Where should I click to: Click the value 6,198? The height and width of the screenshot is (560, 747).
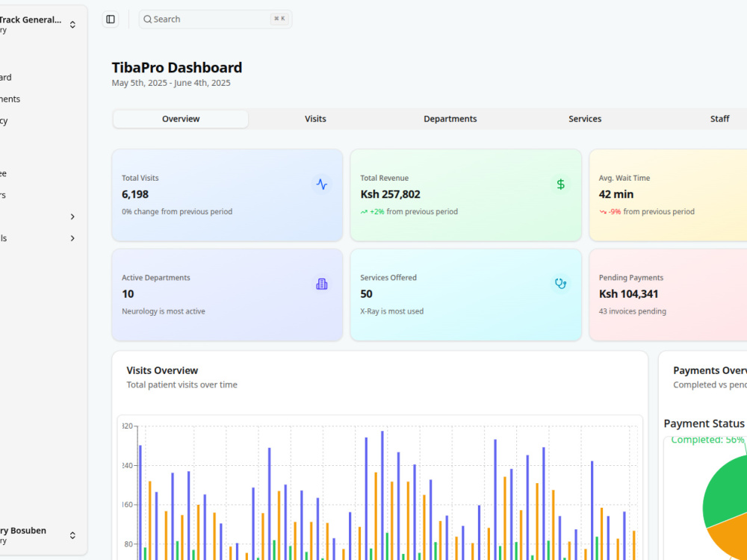pos(135,194)
